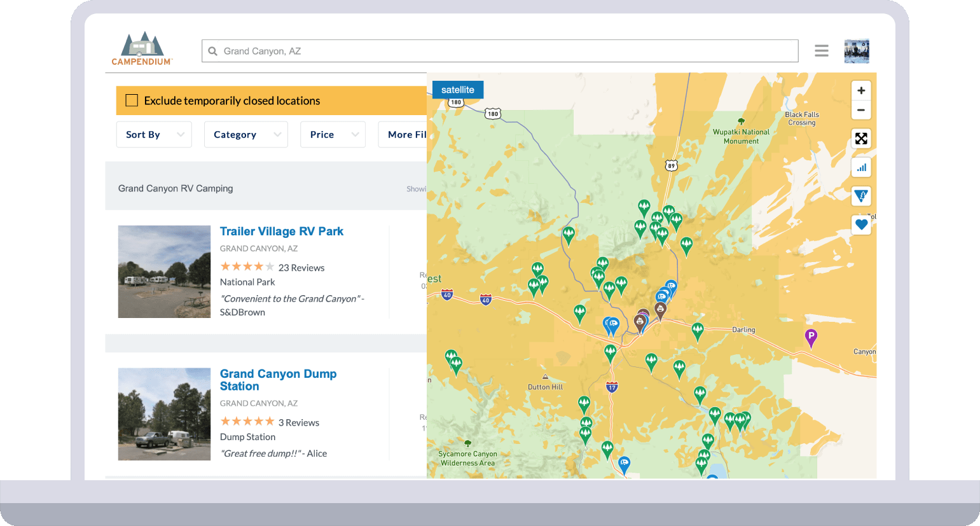The width and height of the screenshot is (980, 526).
Task: Click the 'Wupatki National Monument' map label
Action: pyautogui.click(x=741, y=137)
